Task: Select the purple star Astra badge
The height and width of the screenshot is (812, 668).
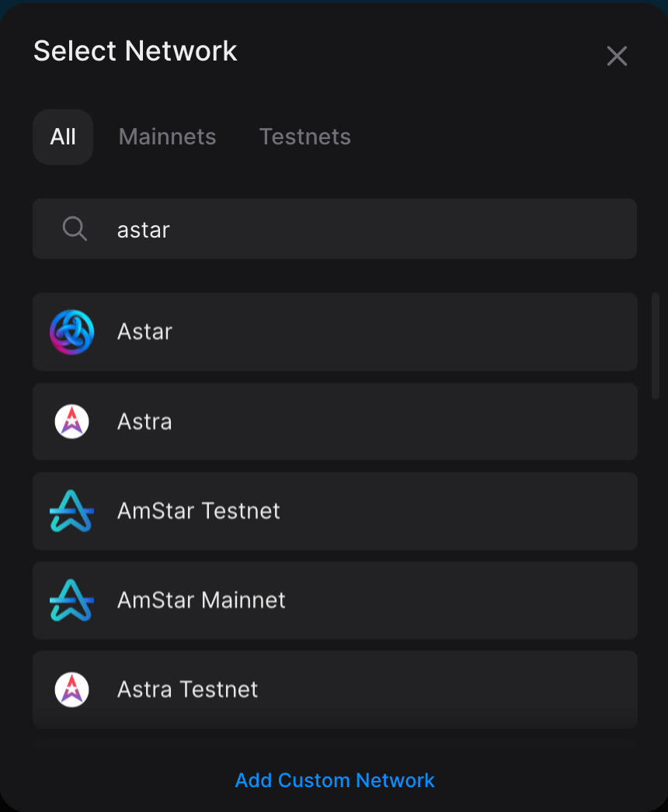Action: pyautogui.click(x=71, y=422)
